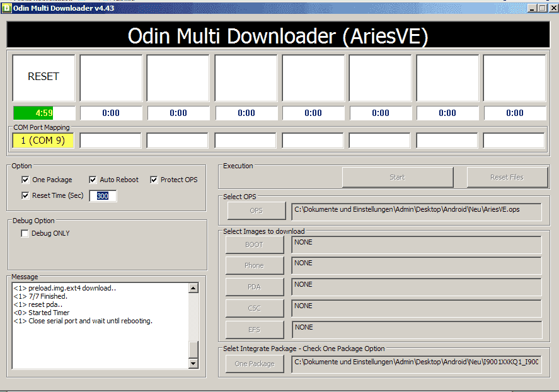Click the log line 'preload.img.ext4 download..'

click(x=64, y=288)
